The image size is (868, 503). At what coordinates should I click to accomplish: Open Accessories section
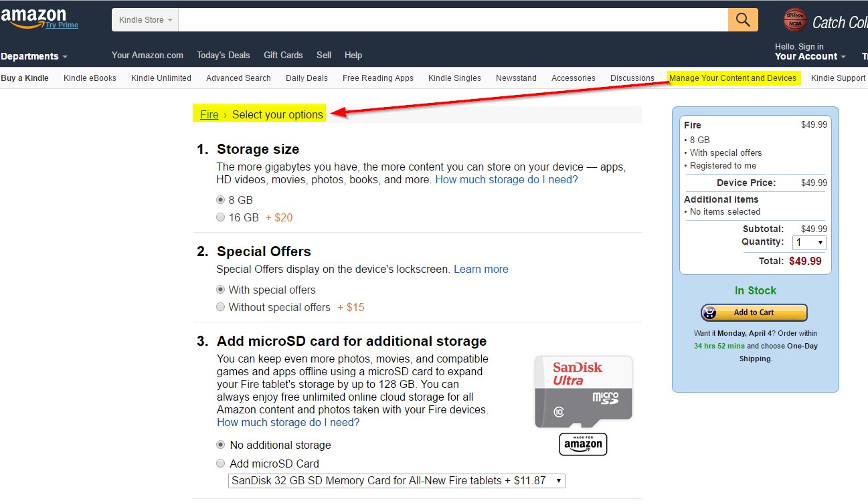point(574,78)
